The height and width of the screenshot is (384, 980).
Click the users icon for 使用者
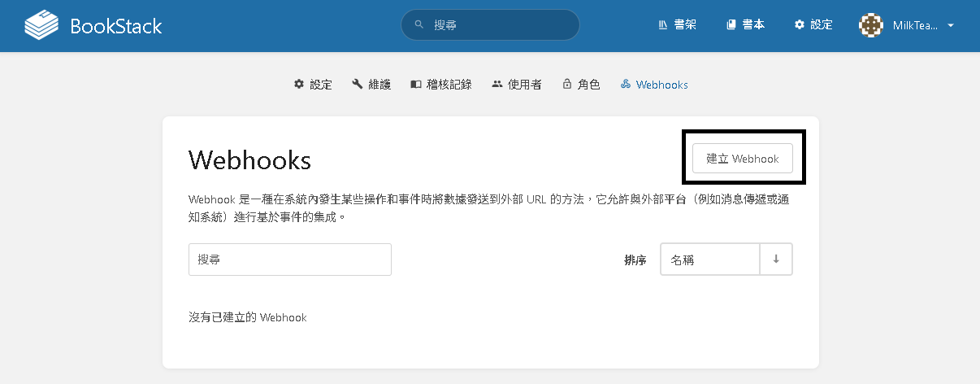coord(497,85)
